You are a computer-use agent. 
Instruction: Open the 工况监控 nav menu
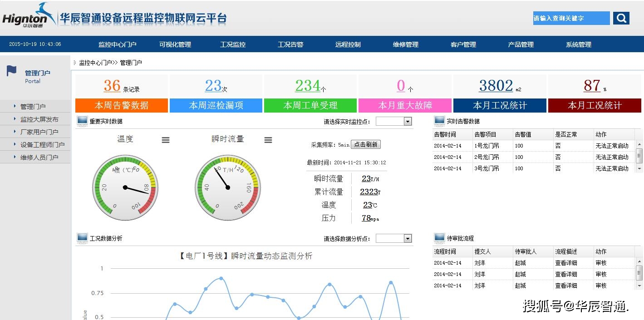233,44
